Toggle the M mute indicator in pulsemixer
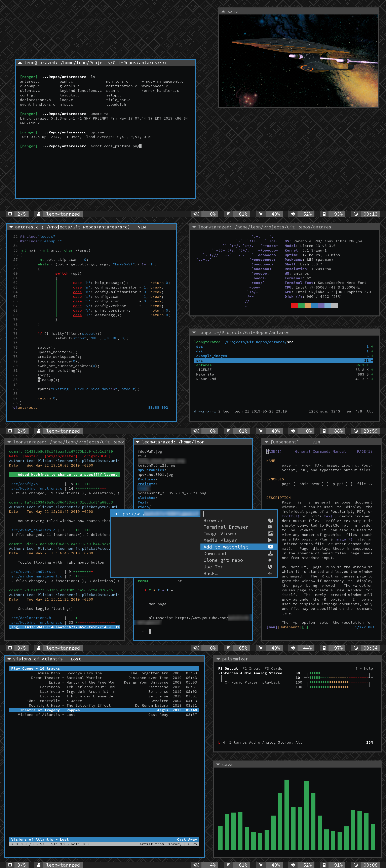This screenshot has width=386, height=868. point(224,742)
